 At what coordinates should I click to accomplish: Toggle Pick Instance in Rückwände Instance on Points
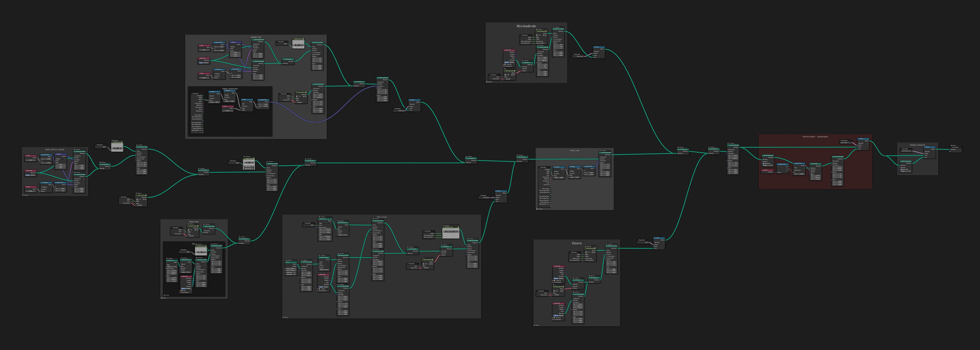pos(554,39)
